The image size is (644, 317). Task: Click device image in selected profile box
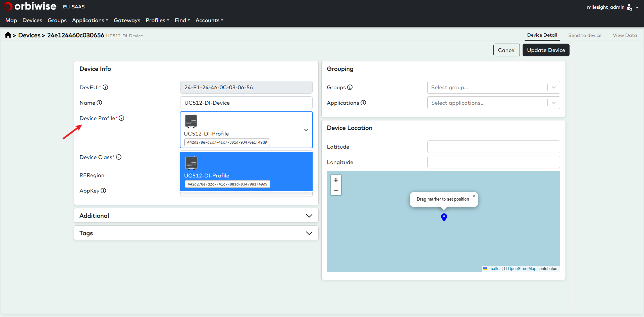[191, 121]
